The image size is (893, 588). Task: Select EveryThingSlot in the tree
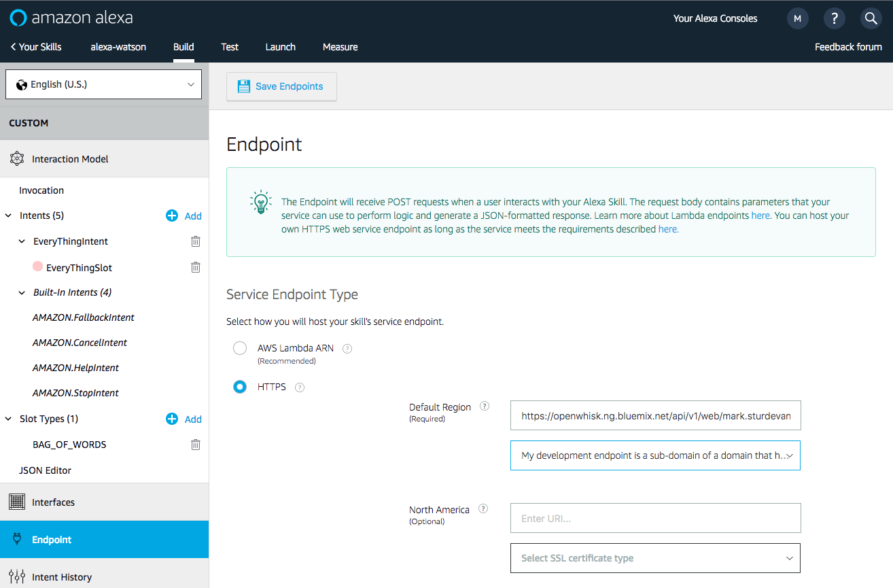[79, 268]
